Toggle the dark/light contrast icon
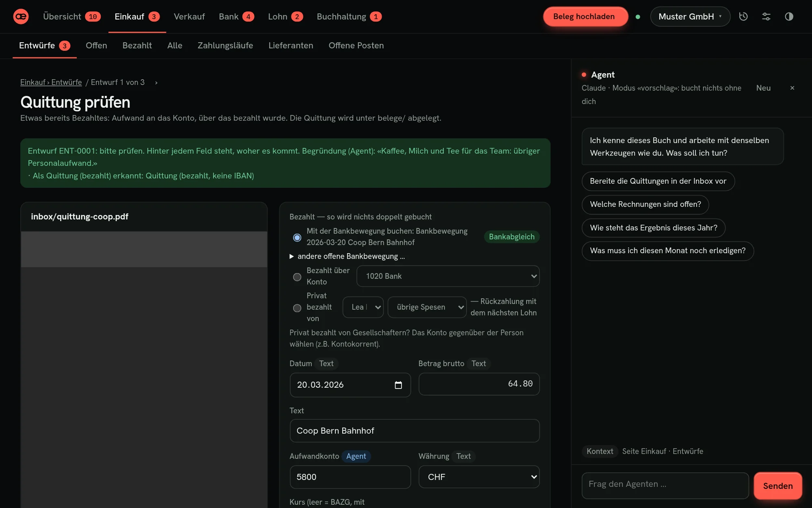This screenshot has height=508, width=812. click(789, 16)
